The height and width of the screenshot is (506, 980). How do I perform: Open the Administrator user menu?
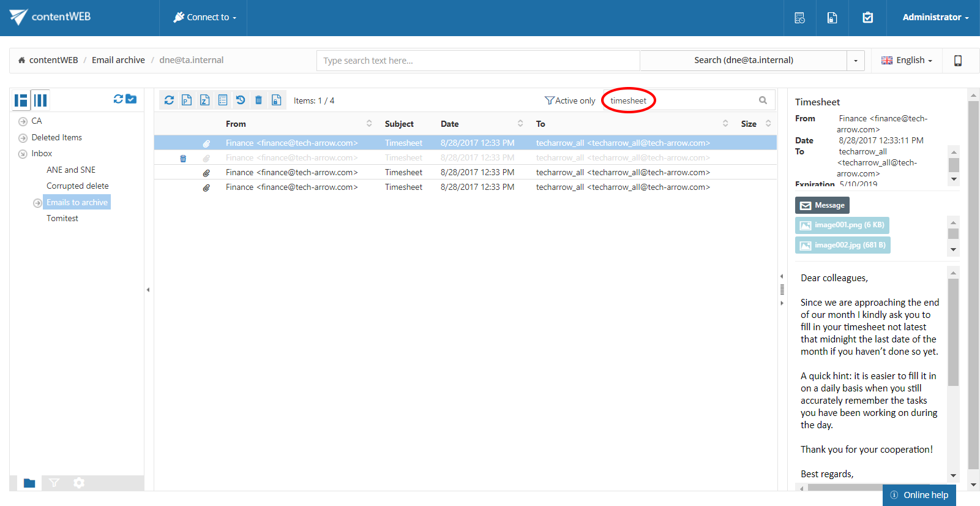click(935, 17)
